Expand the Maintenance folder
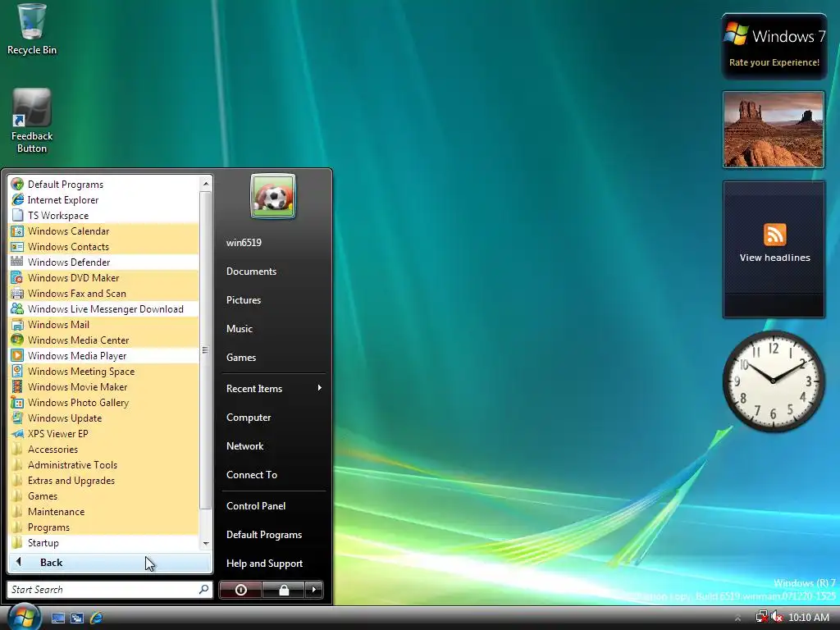 [104, 512]
